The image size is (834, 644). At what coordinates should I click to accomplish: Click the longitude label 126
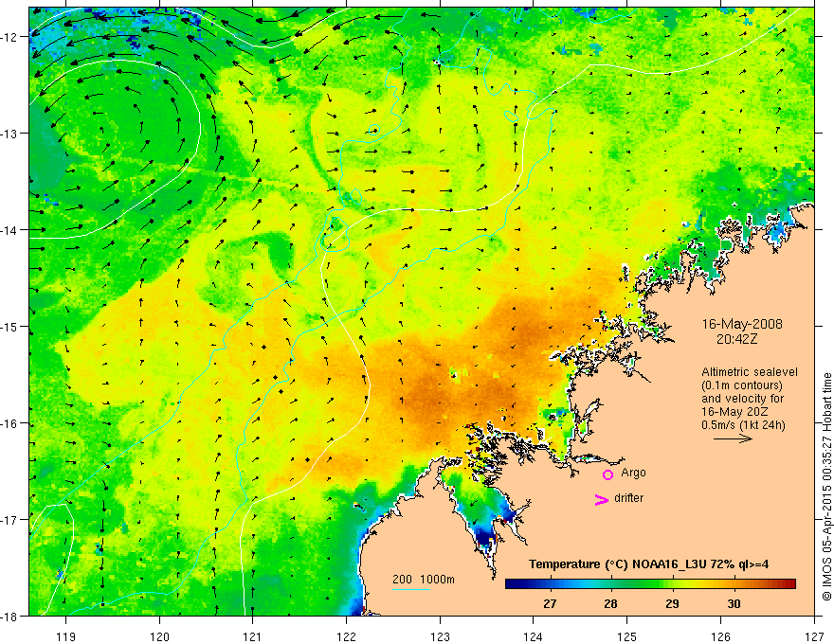720,636
